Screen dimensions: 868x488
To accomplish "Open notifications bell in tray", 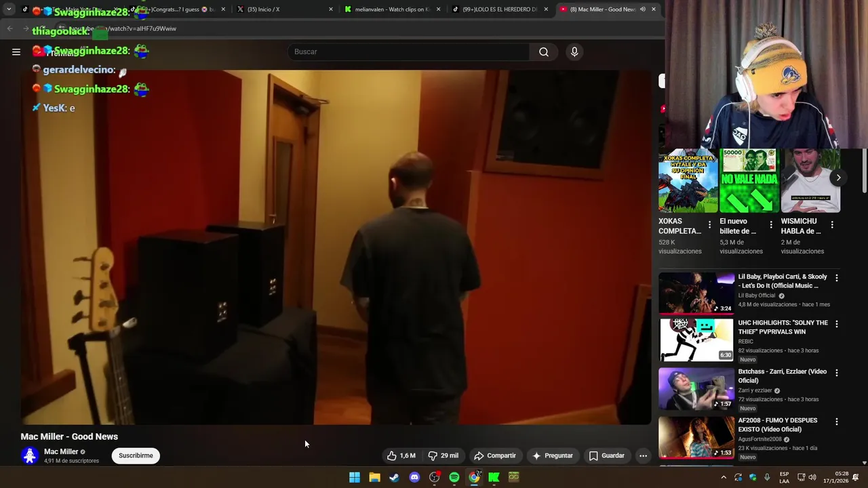I will (x=856, y=477).
